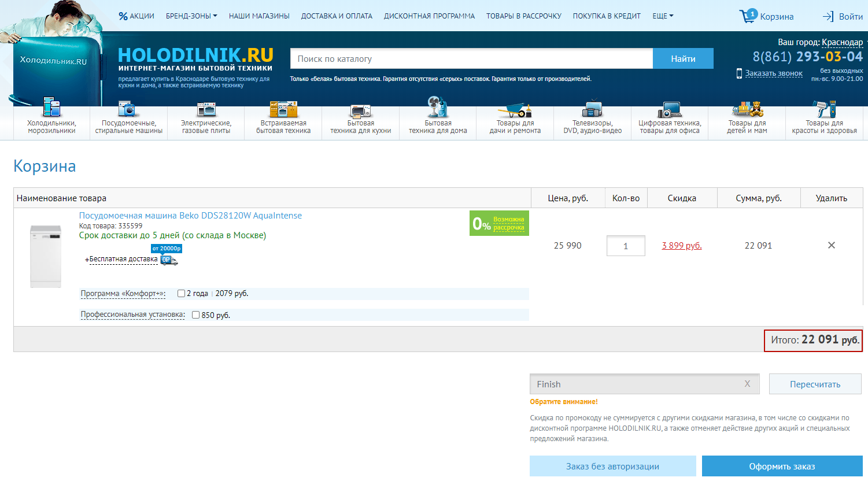Clear the promo code field with X
This screenshot has width=868, height=481.
tap(747, 384)
